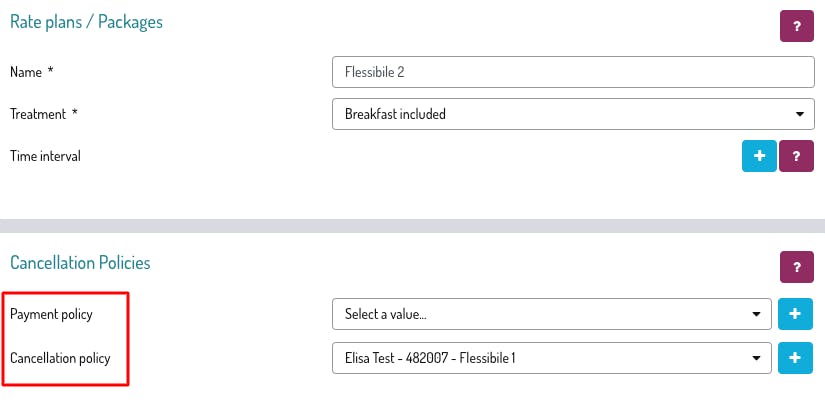Click the 'Time interval' label

[45, 156]
